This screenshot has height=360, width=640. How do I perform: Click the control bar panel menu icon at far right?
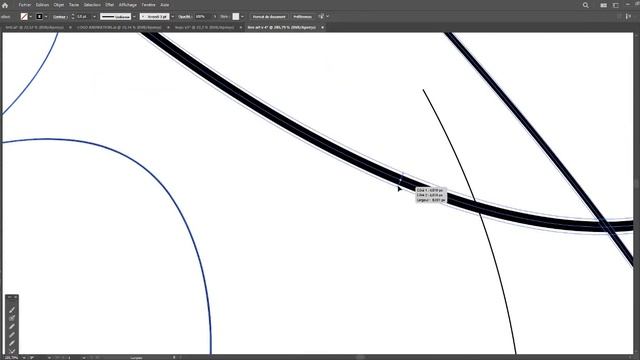pos(629,17)
